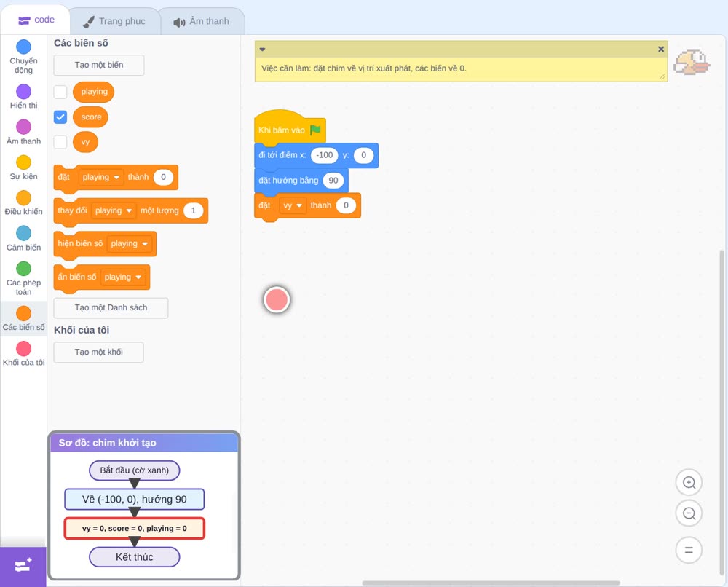Open the Chuyển động block category

[x=24, y=56]
